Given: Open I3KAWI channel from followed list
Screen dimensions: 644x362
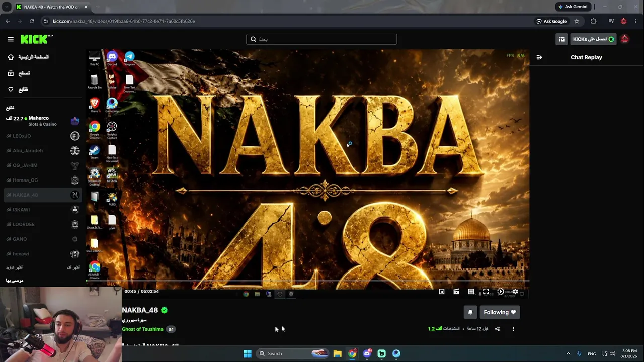Looking at the screenshot, I should (42, 210).
